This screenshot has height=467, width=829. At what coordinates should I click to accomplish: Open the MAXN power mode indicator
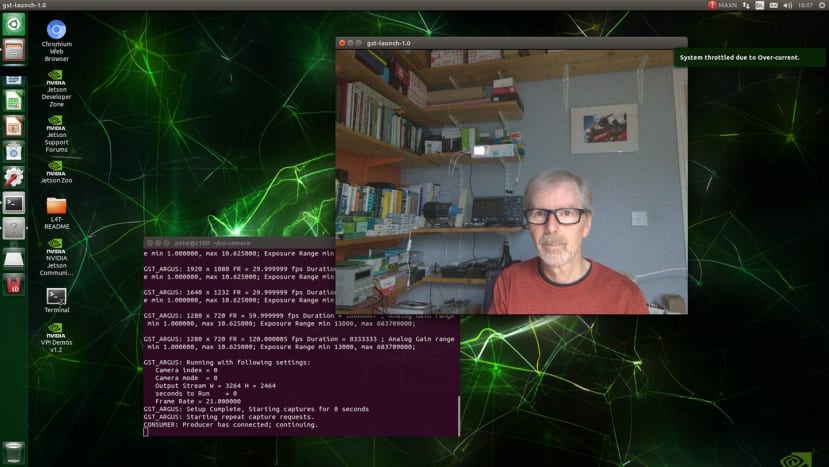point(722,5)
